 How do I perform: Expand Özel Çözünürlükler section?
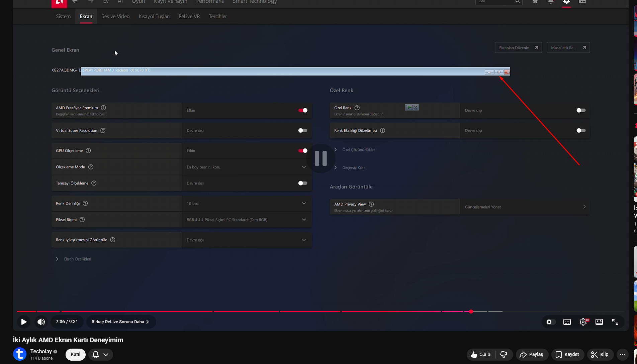click(x=355, y=150)
